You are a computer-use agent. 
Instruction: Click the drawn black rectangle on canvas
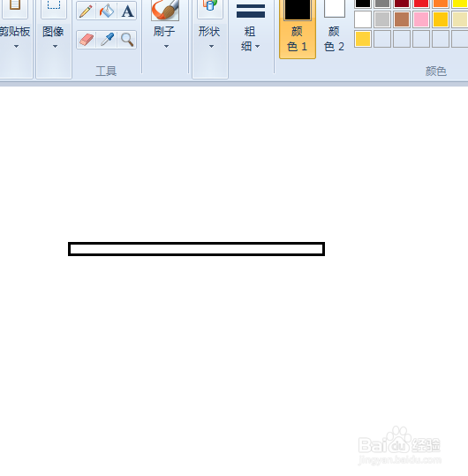click(x=196, y=249)
